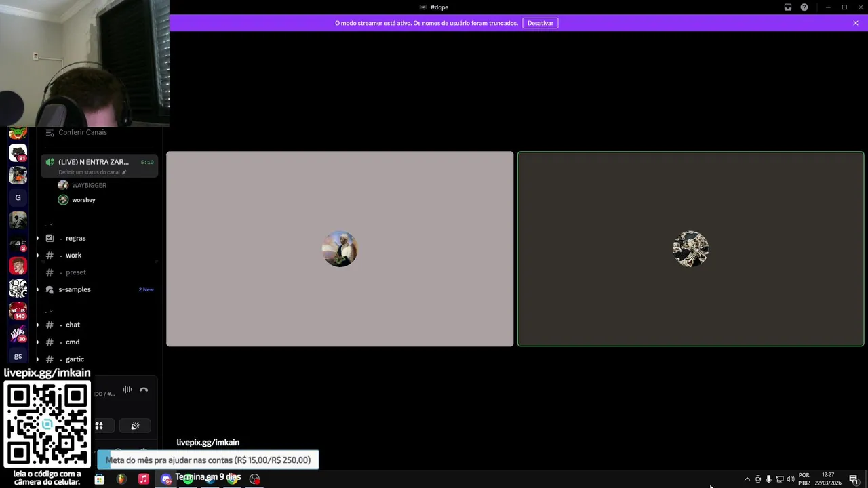Image resolution: width=868 pixels, height=488 pixels.
Task: Open the server icon with badge 81
Action: coord(18,152)
